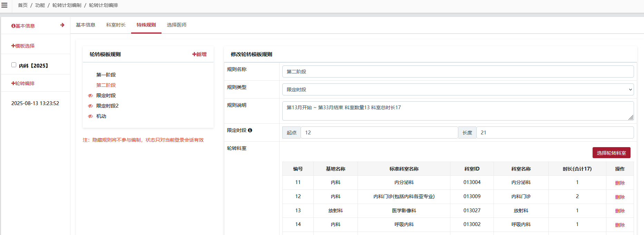Image resolution: width=644 pixels, height=235 pixels.
Task: Click the 规则说明 text area
Action: coord(458,111)
